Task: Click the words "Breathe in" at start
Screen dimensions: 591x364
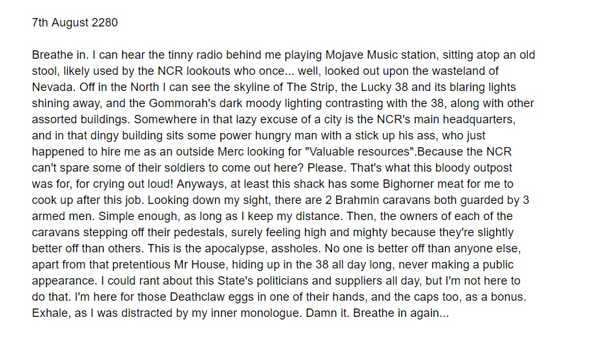Action: 59,55
